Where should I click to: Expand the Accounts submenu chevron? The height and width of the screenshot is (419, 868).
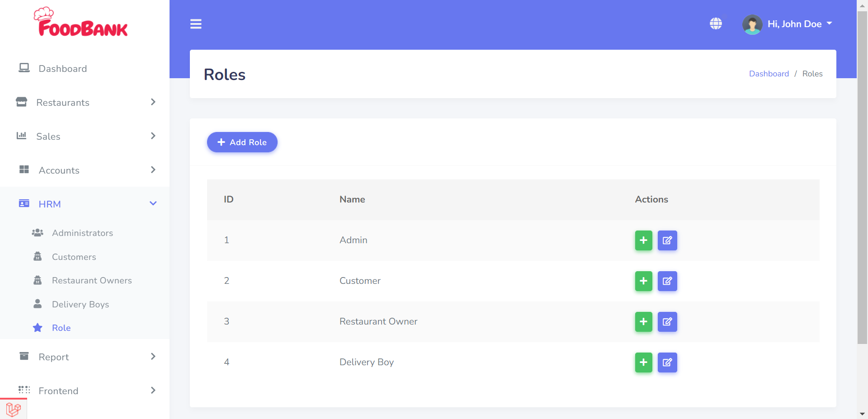tap(153, 170)
